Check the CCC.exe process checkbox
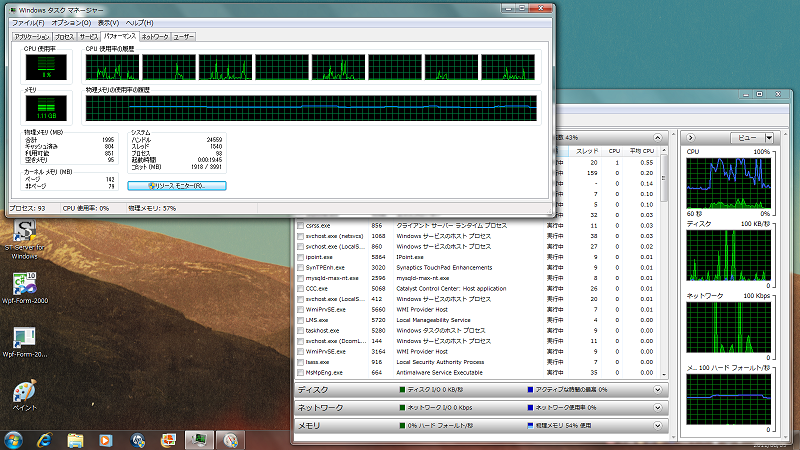The image size is (800, 450). coord(301,289)
